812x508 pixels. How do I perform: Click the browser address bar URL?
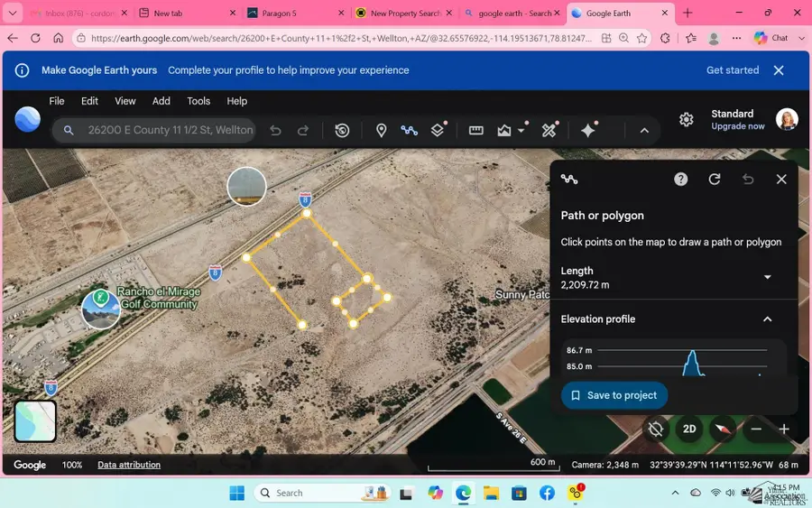pos(341,38)
